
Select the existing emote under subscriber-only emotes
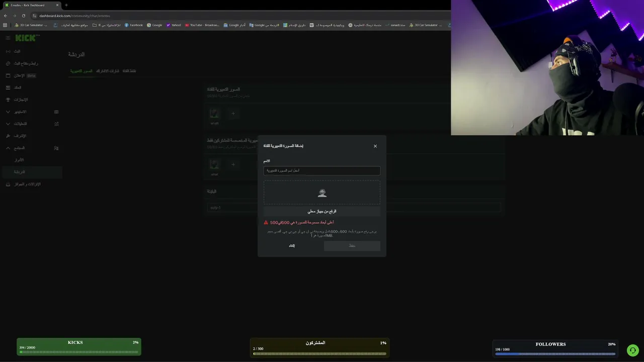(x=214, y=164)
